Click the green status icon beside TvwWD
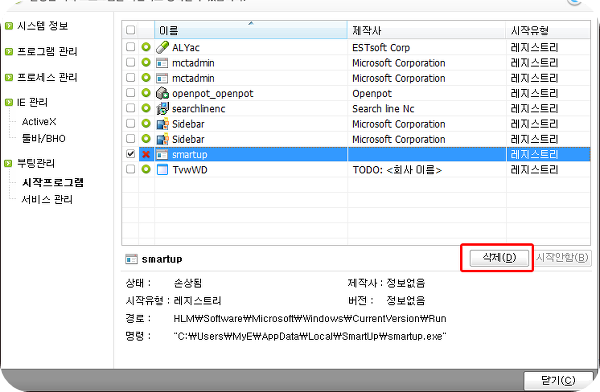The height and width of the screenshot is (392, 600). point(146,169)
